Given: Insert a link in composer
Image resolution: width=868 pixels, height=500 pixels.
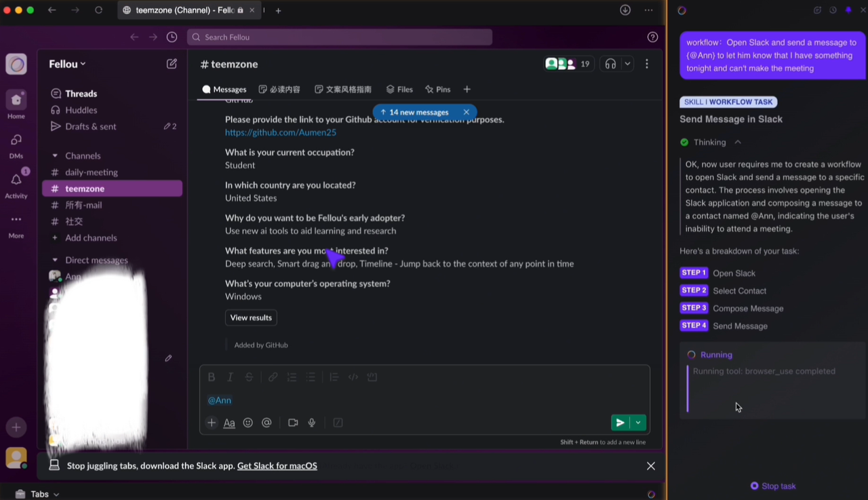Looking at the screenshot, I should [273, 377].
